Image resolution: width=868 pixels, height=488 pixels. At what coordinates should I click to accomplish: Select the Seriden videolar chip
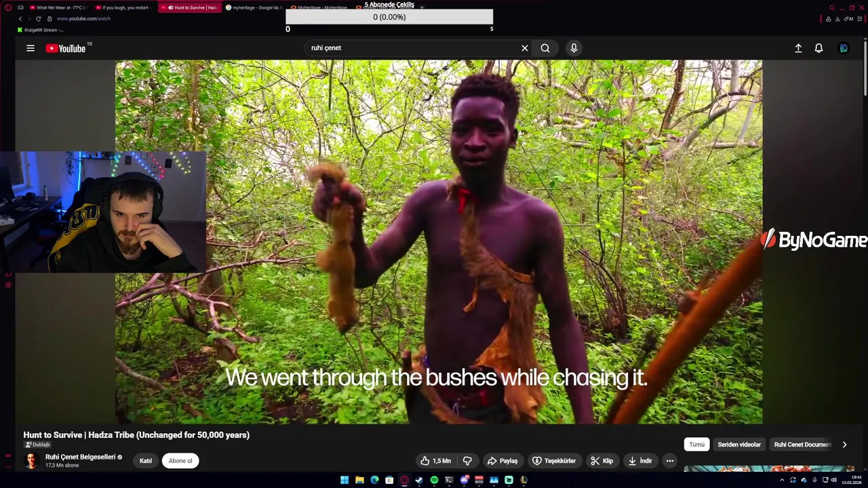click(x=739, y=445)
